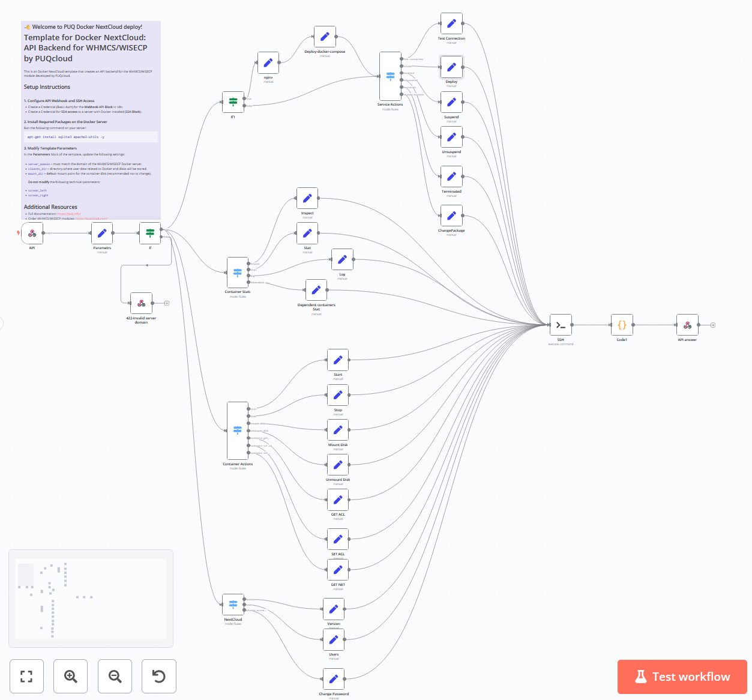The image size is (752, 700).
Task: Click the fit-to-view canvas control
Action: pyautogui.click(x=26, y=676)
